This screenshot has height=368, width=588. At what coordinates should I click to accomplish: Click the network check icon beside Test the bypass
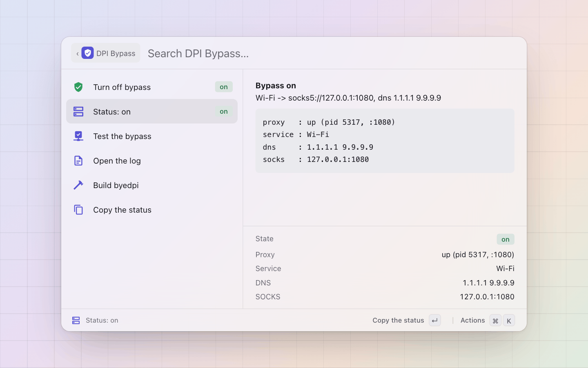pos(78,136)
